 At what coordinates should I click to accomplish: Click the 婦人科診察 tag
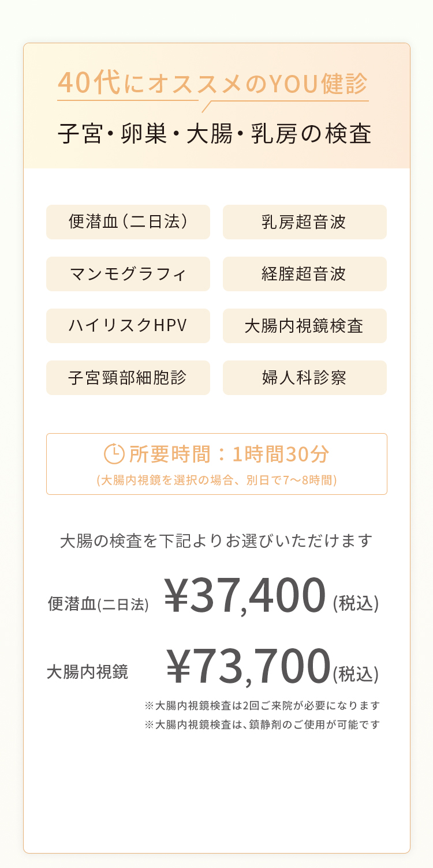pyautogui.click(x=305, y=378)
